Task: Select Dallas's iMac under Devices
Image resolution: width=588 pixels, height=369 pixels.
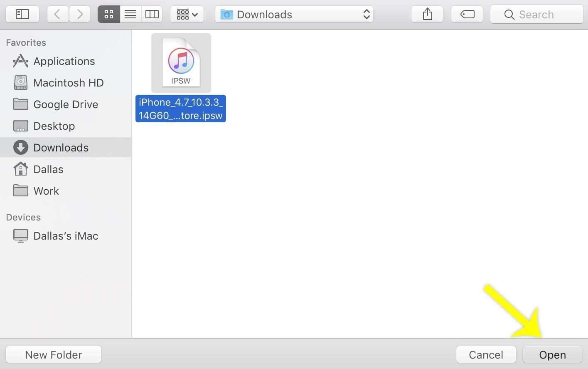Action: 66,236
